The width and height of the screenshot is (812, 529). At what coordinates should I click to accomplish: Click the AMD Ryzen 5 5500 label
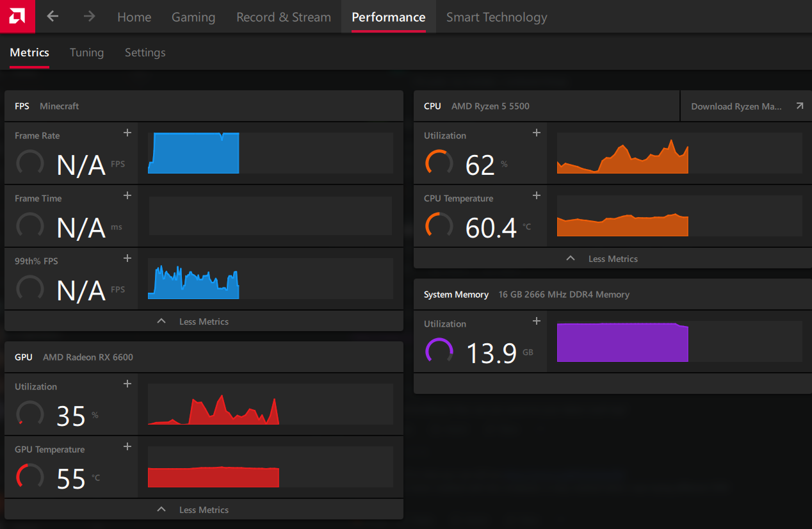[x=491, y=106]
